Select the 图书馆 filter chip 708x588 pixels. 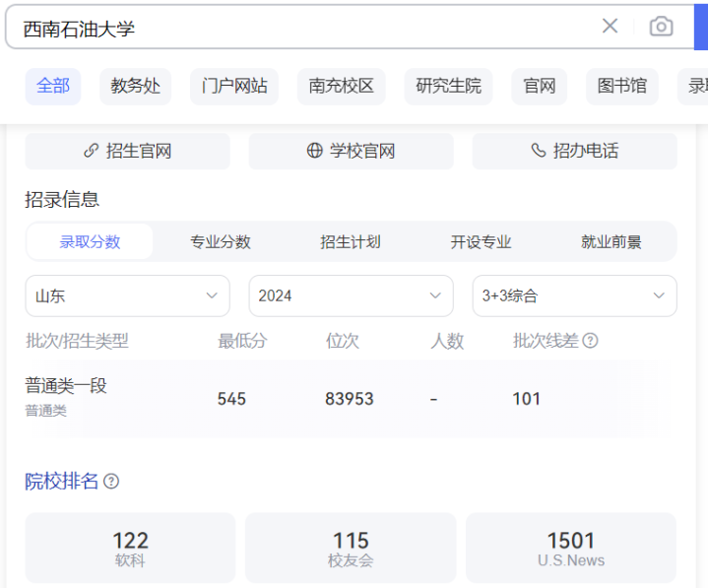pos(622,87)
